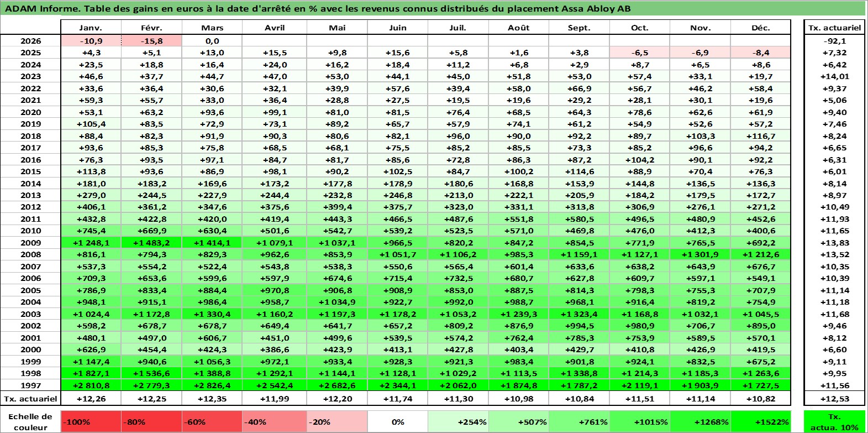Click the +11,99 April actuarial rate cell

(x=275, y=399)
